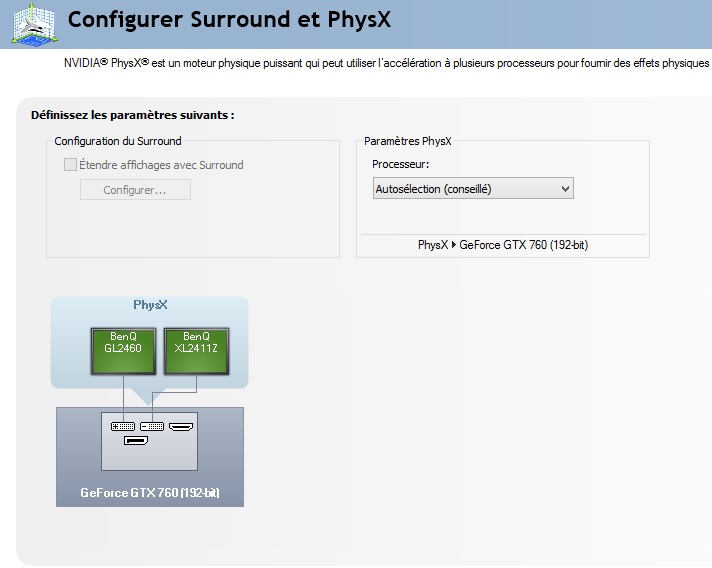712x568 pixels.
Task: Open the Processeur dropdown
Action: [473, 188]
